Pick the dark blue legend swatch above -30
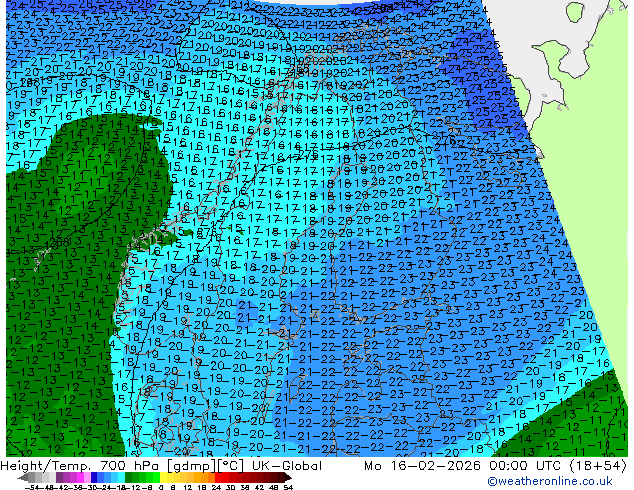Viewport: 634px width, 490px height. [x=94, y=477]
